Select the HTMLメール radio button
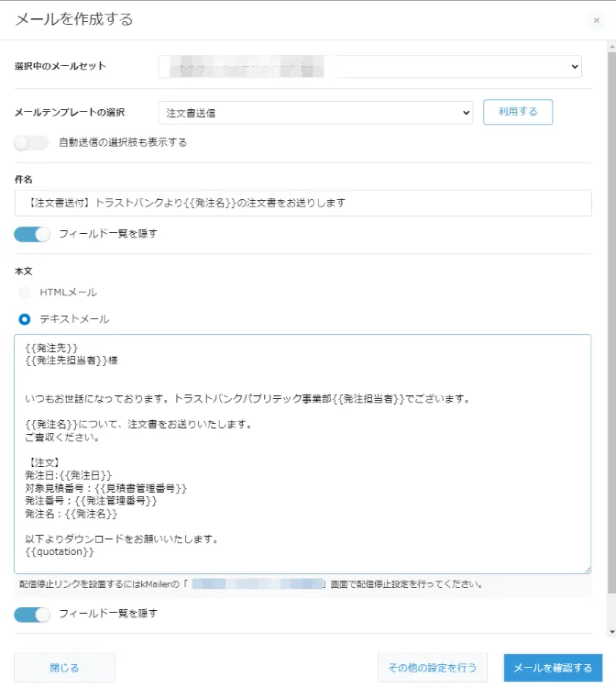Image resolution: width=616 pixels, height=688 pixels. 25,292
